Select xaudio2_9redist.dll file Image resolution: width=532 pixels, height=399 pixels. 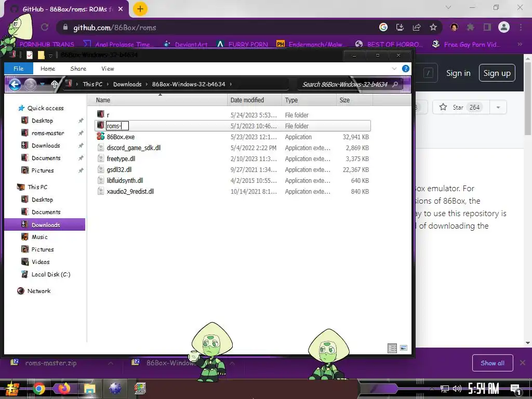pyautogui.click(x=130, y=191)
